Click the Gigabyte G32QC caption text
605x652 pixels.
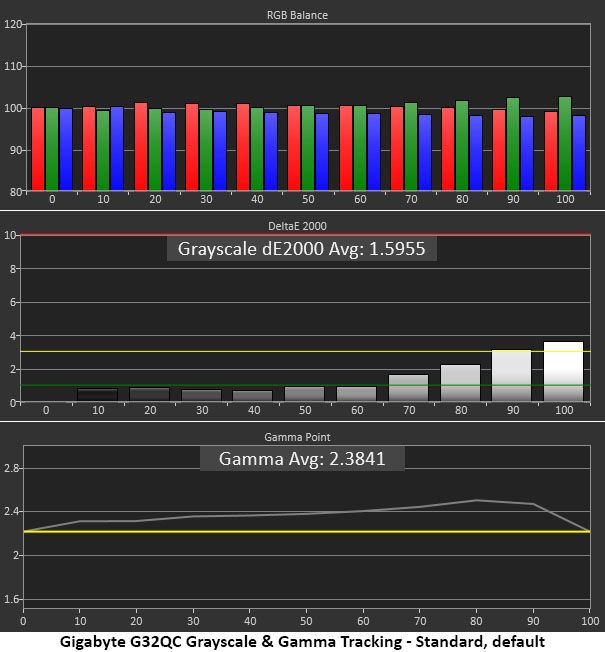[302, 642]
